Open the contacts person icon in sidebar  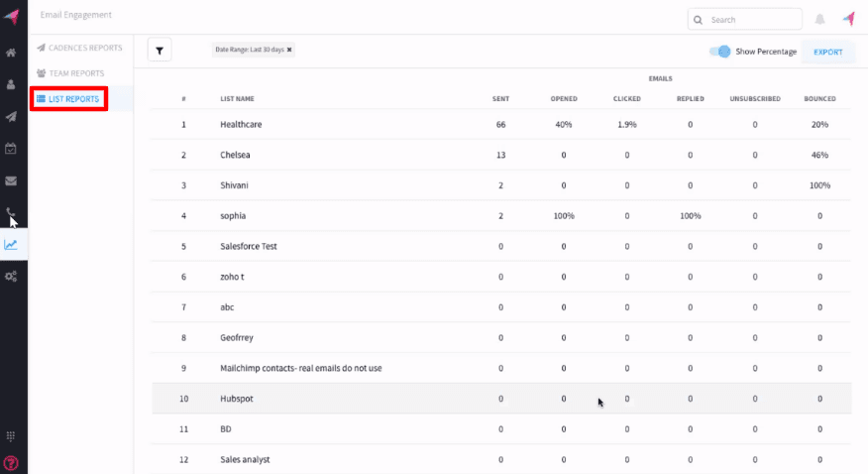pyautogui.click(x=11, y=84)
